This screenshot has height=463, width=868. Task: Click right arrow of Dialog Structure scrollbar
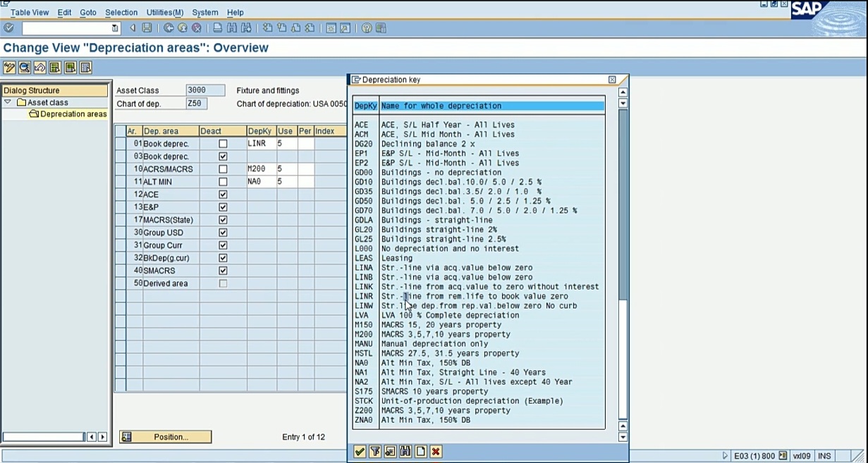coord(102,437)
